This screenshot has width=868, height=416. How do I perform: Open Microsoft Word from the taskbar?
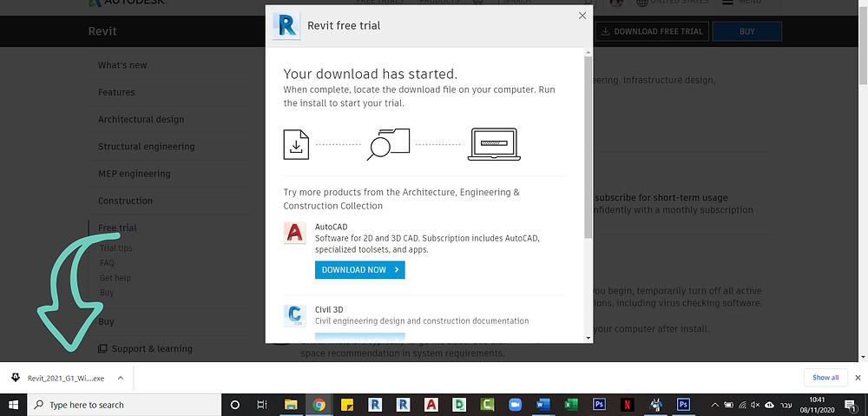[x=543, y=405]
